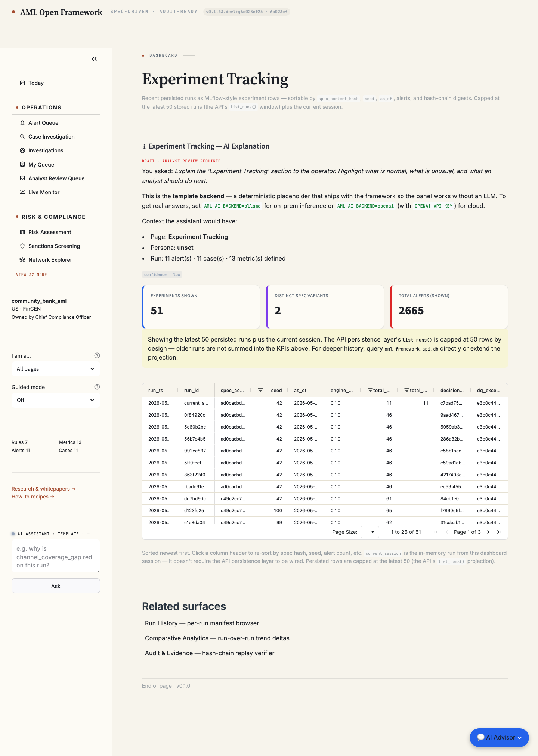Open the 'I am a...' All pages dropdown

click(56, 369)
